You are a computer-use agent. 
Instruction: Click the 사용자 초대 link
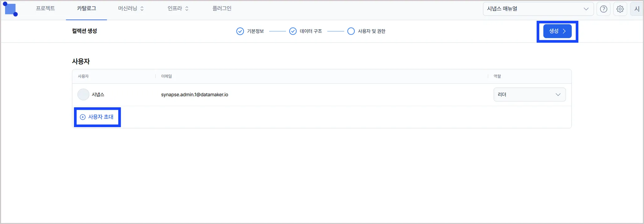click(x=101, y=117)
